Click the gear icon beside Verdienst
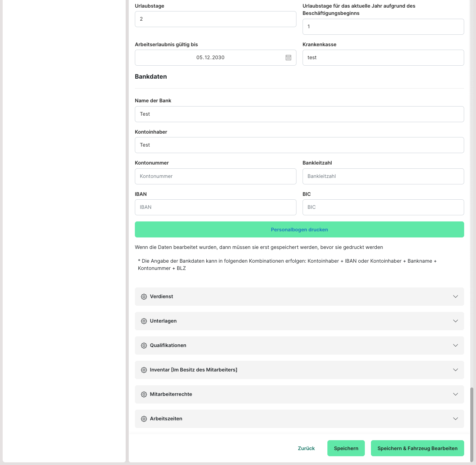Image resolution: width=476 pixels, height=465 pixels. click(144, 297)
